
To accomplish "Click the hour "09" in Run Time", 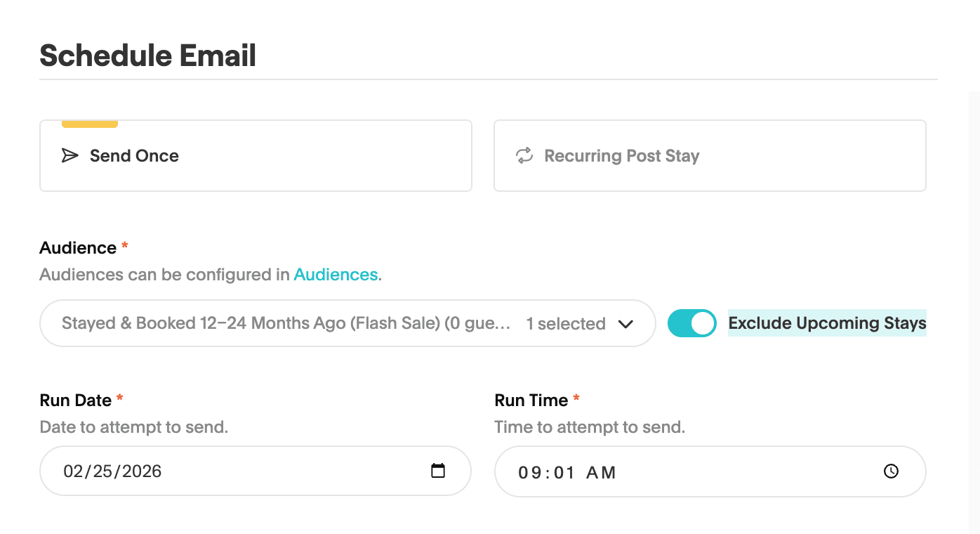I will (529, 473).
